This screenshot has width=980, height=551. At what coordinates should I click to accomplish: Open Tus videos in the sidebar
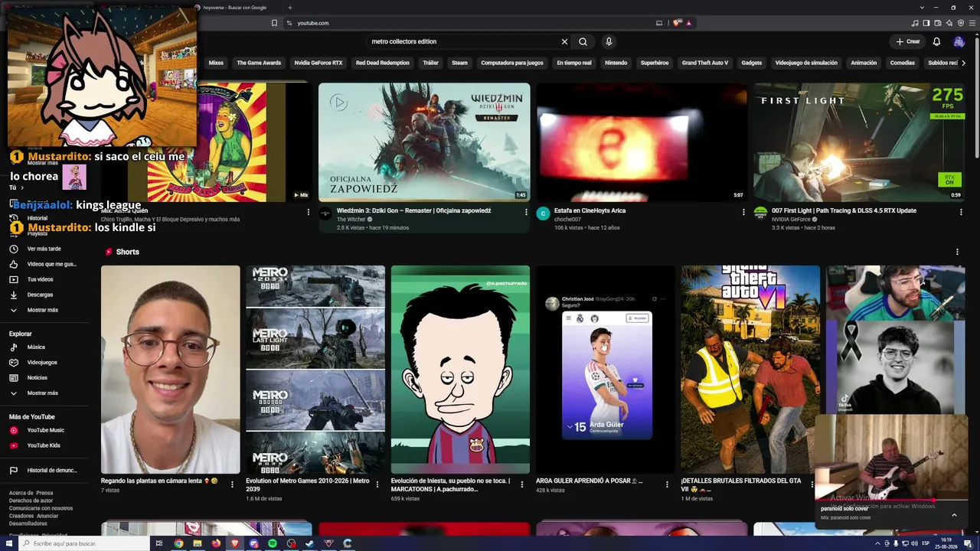[x=44, y=279]
